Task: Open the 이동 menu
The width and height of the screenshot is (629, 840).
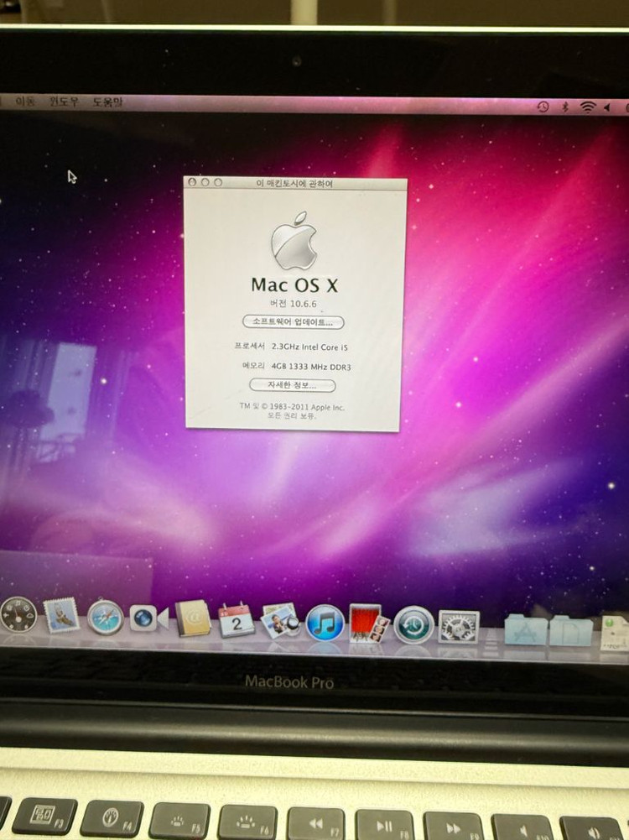Action: click(x=24, y=101)
